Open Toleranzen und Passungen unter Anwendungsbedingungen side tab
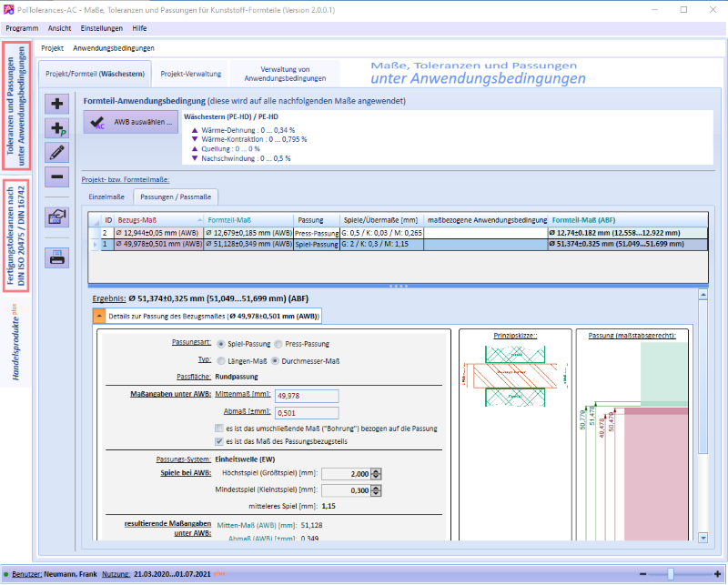 (x=16, y=106)
